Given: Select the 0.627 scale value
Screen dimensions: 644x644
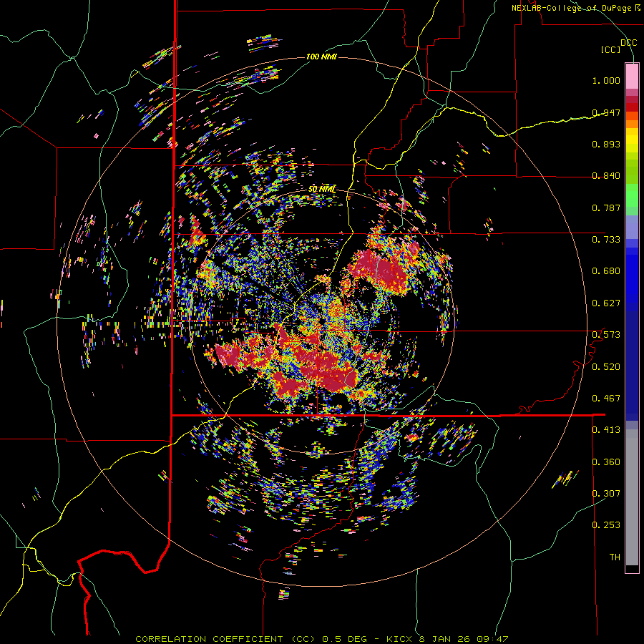Looking at the screenshot, I should pyautogui.click(x=606, y=303).
